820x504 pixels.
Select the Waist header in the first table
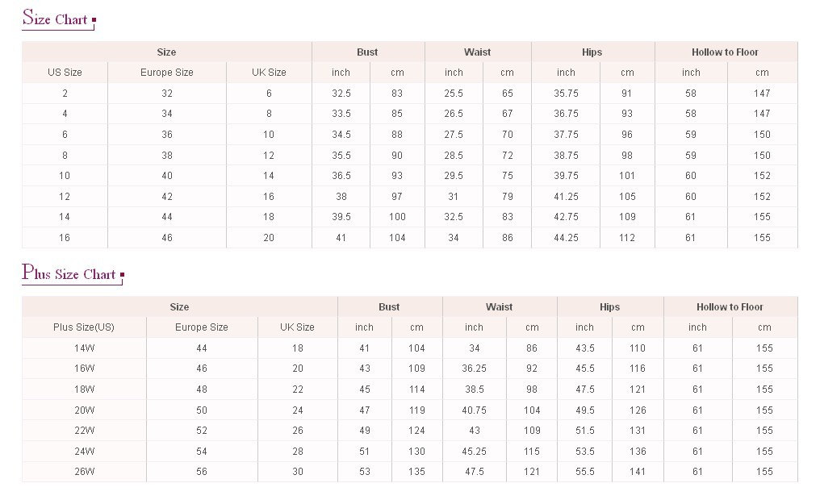(478, 52)
